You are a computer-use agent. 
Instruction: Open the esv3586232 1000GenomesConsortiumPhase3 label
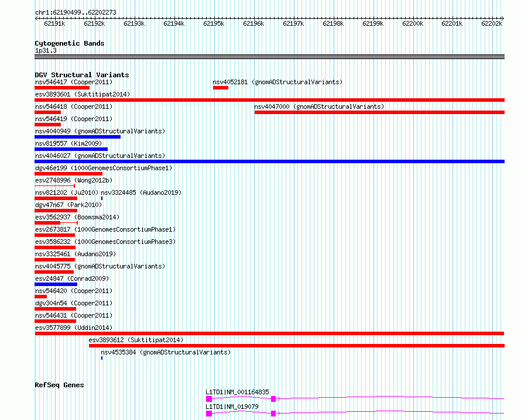pos(105,242)
